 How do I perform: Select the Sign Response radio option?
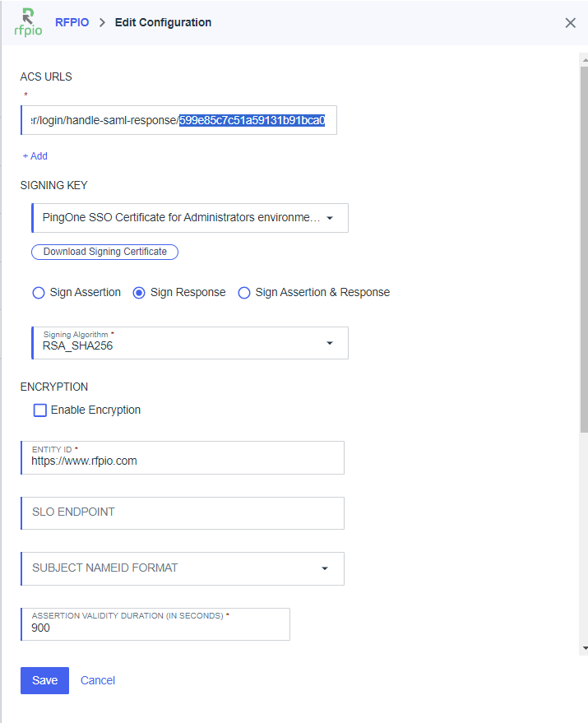pos(139,293)
